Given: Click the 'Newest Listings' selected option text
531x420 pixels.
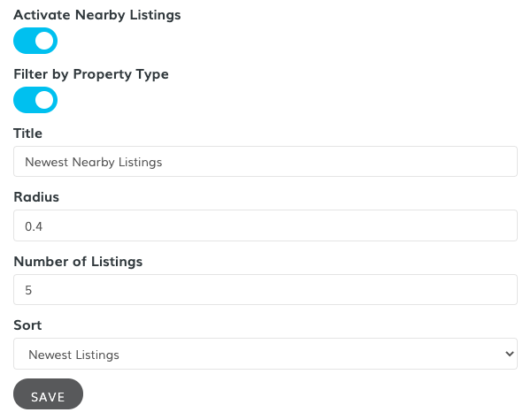Looking at the screenshot, I should click(x=74, y=355).
